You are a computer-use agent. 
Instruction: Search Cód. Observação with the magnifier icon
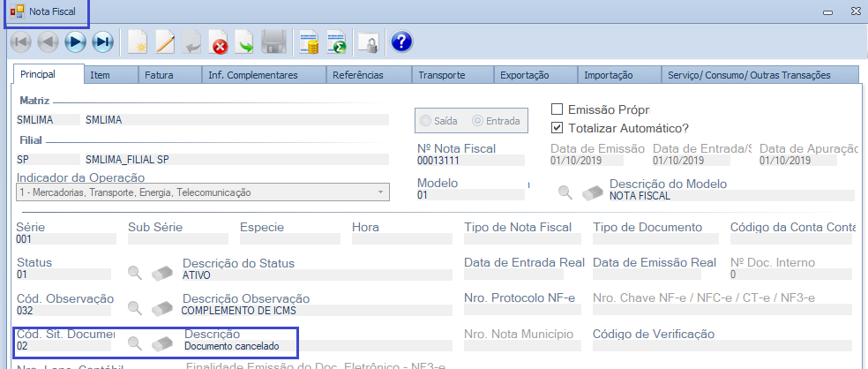click(134, 307)
